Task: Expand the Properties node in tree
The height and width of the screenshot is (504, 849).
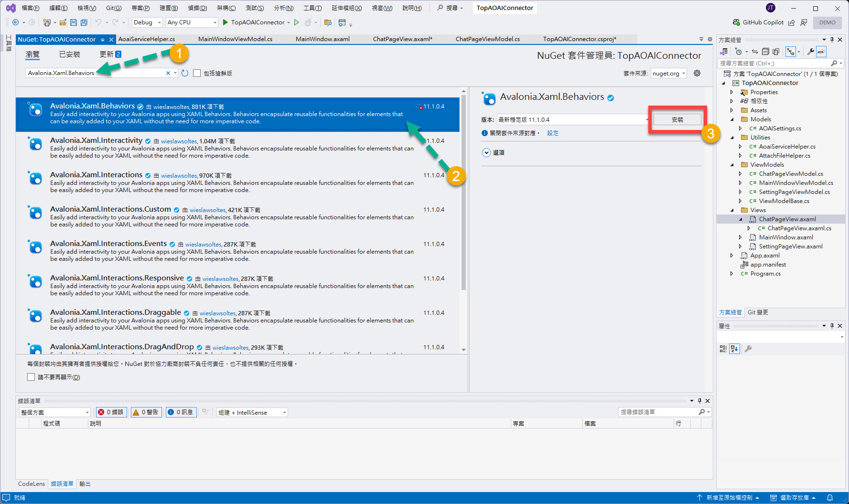Action: [732, 92]
